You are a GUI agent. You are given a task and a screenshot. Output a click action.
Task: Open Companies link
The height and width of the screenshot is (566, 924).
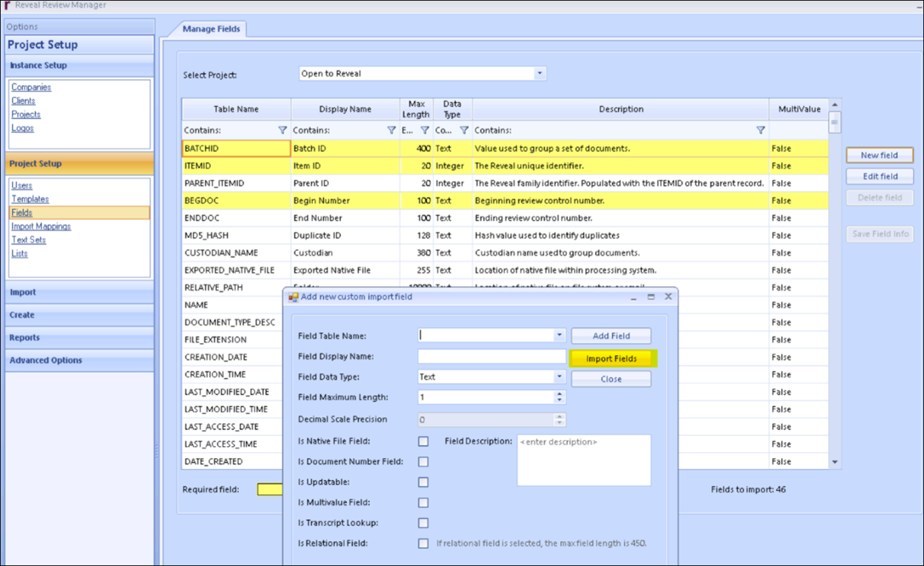tap(31, 87)
